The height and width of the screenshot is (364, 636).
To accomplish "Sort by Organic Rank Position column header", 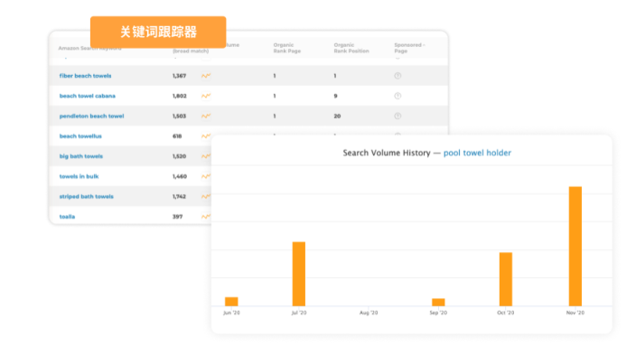I will point(349,47).
